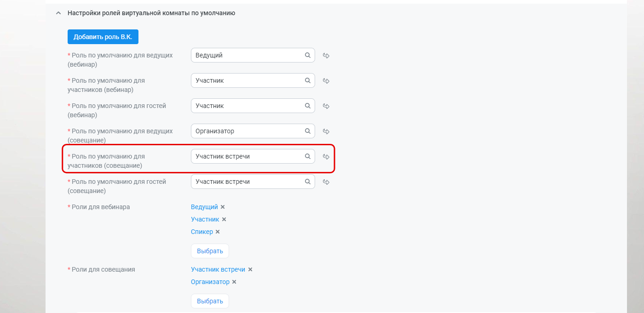Click the 'Организатор' field for meeting hosts
Image resolution: width=644 pixels, height=313 pixels.
tap(253, 131)
